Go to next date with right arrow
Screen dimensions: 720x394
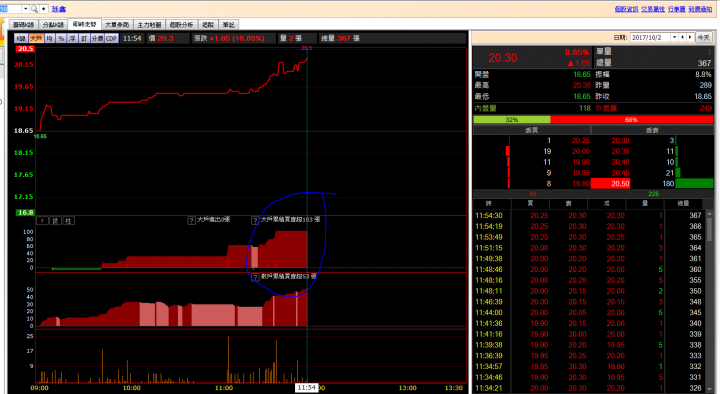click(690, 38)
